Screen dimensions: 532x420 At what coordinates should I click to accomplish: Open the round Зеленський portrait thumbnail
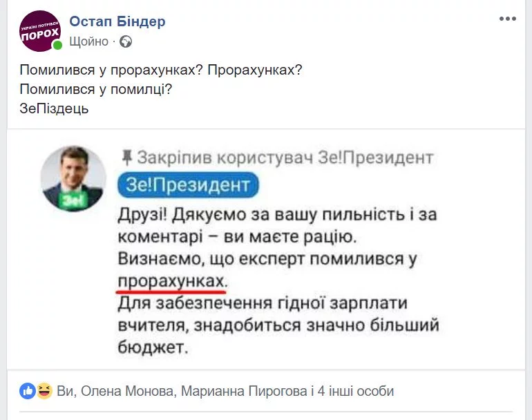73,179
